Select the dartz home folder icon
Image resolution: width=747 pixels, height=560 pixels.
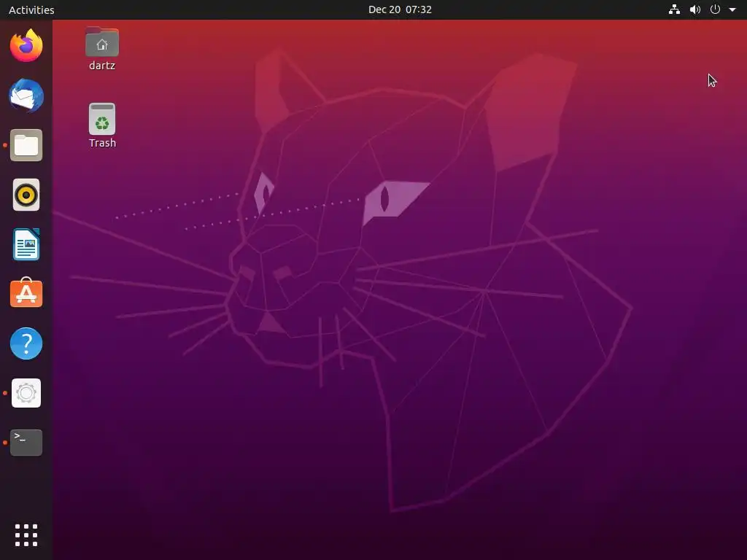(102, 42)
